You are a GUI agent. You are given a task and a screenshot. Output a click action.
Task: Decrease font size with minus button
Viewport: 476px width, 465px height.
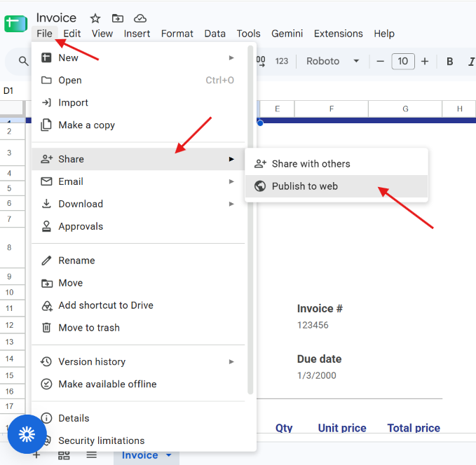pos(380,61)
